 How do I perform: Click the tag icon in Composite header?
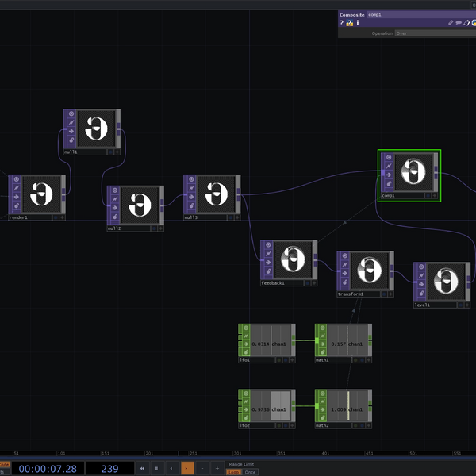click(x=467, y=23)
